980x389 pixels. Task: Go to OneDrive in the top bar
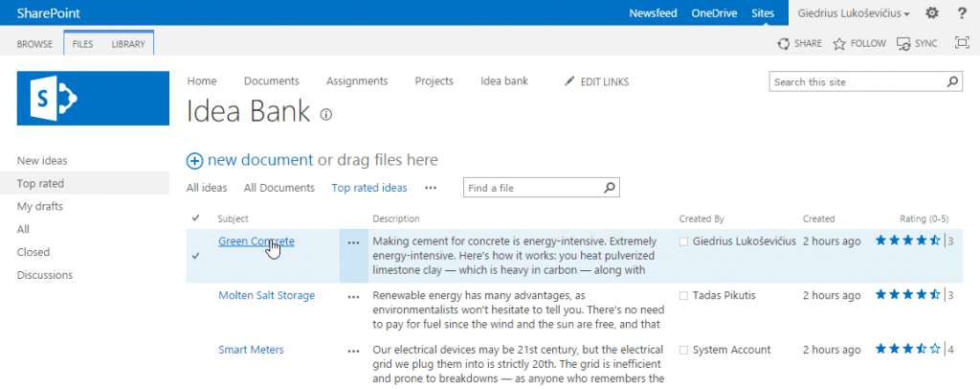pyautogui.click(x=714, y=13)
